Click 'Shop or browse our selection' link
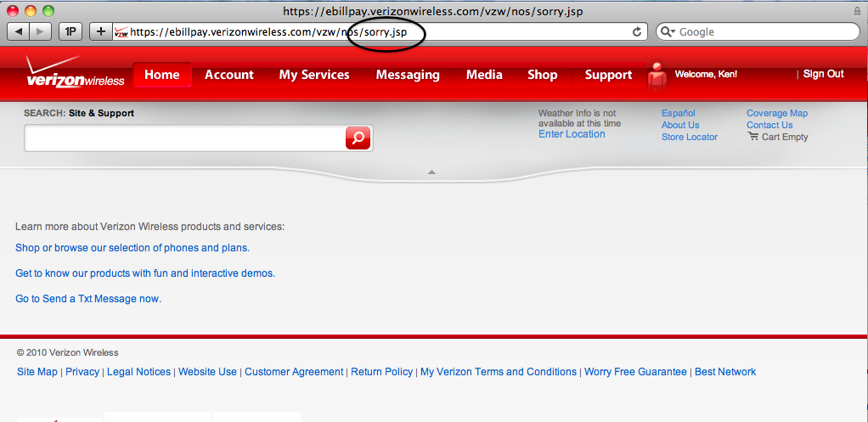 (132, 248)
